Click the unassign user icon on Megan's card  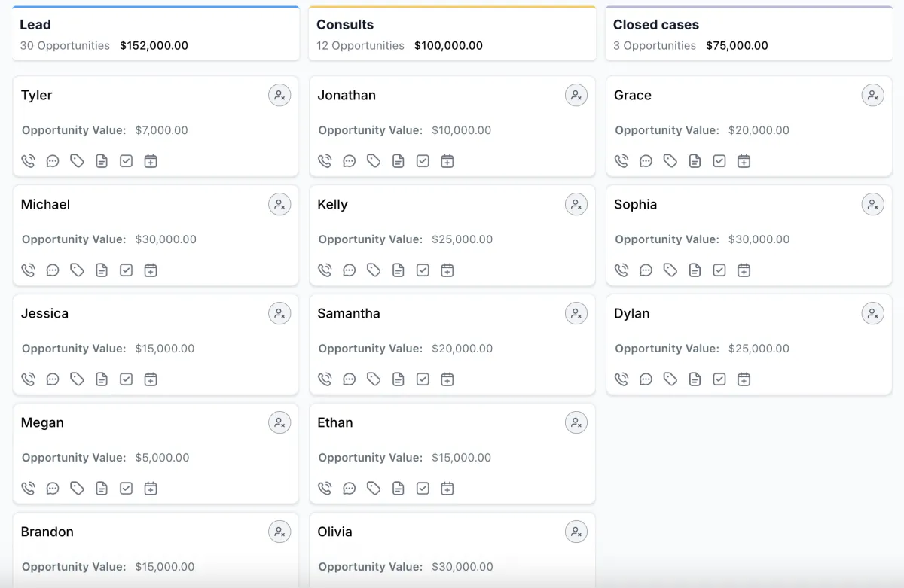pyautogui.click(x=279, y=422)
